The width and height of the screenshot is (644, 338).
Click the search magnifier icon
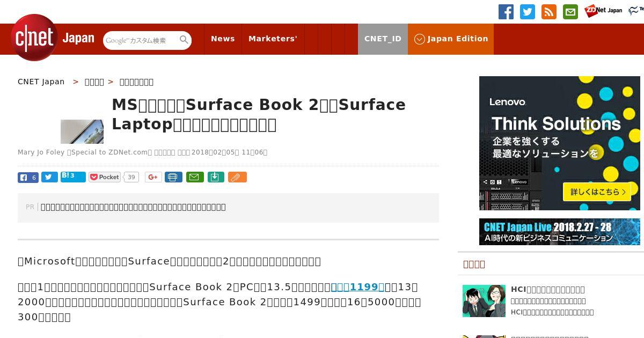point(184,40)
